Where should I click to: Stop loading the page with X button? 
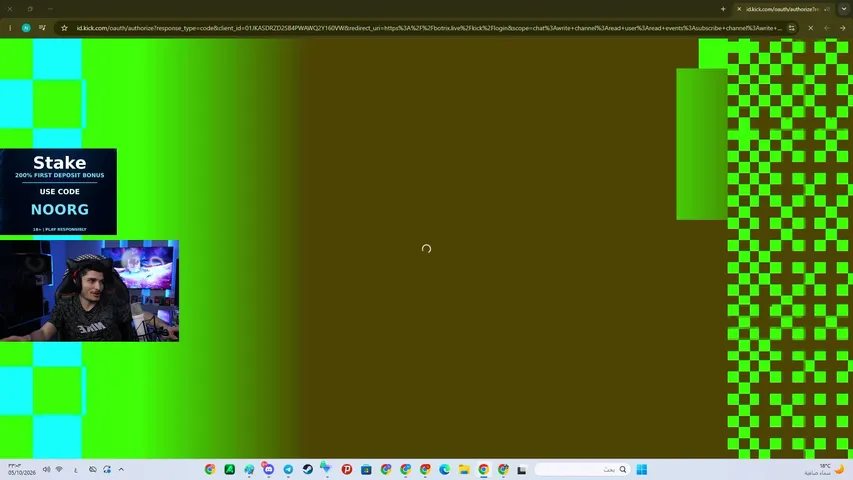coord(811,28)
